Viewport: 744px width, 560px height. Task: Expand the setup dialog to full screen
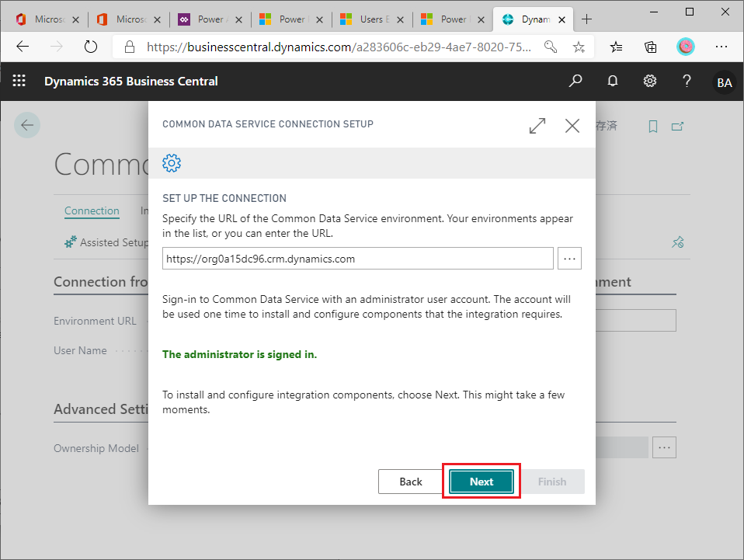(x=537, y=126)
